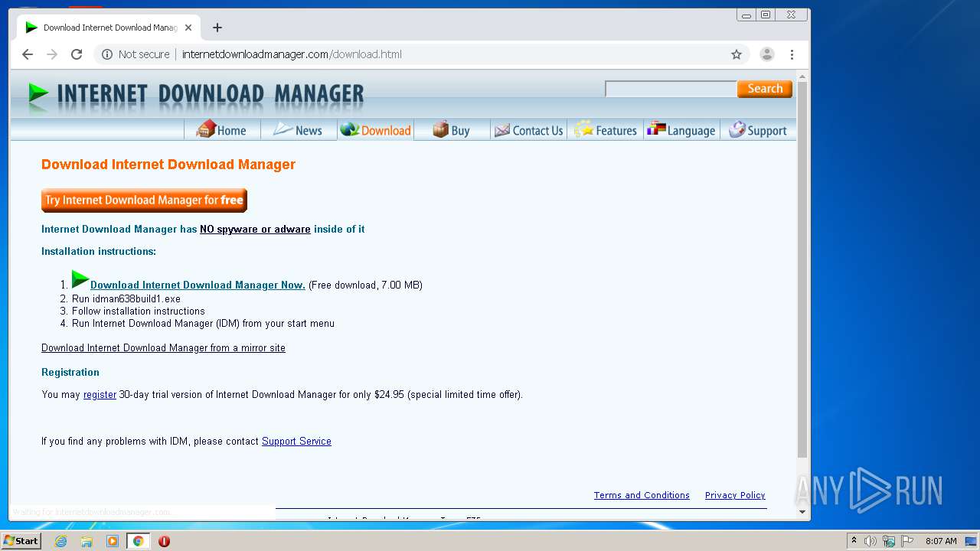Click the orange Search button
Image resolution: width=980 pixels, height=551 pixels.
765,89
